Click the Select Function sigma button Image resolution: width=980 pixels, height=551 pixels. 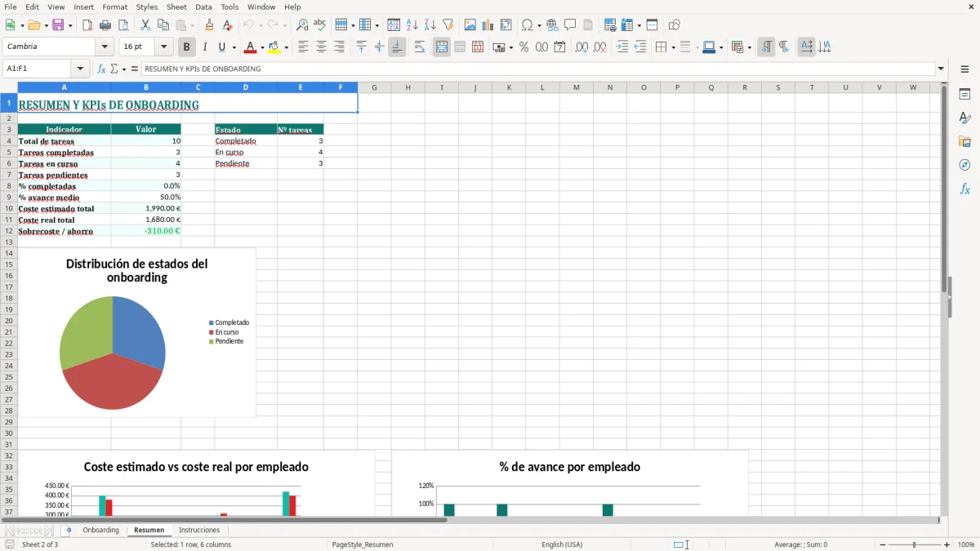click(114, 69)
